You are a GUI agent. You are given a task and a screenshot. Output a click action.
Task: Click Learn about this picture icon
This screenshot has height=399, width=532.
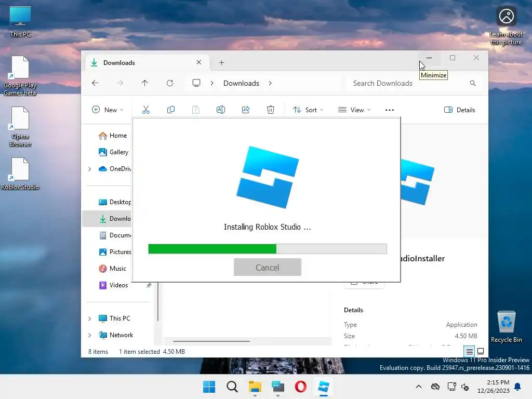[x=506, y=26]
